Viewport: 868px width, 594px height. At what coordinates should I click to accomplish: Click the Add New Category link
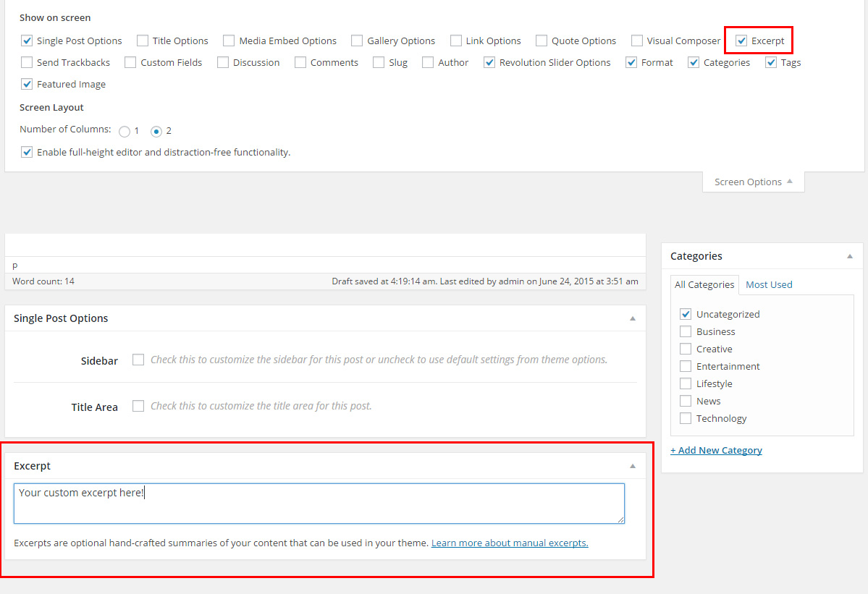[716, 451]
